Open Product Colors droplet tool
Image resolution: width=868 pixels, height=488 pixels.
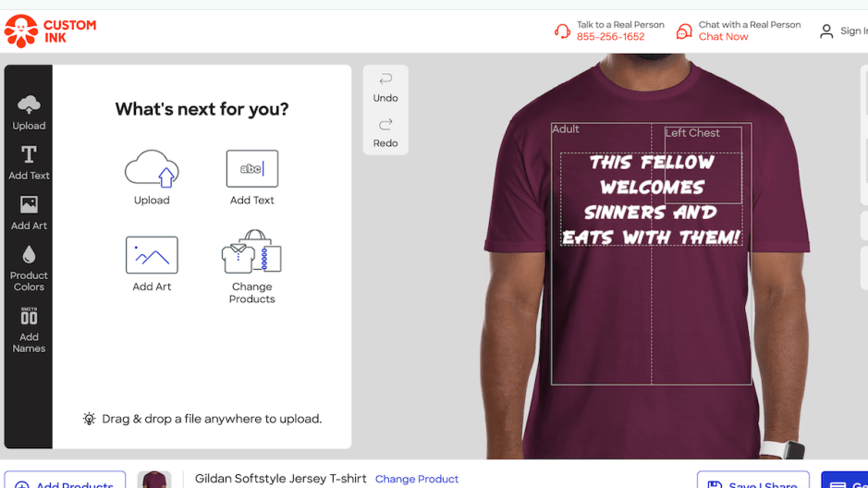29,267
